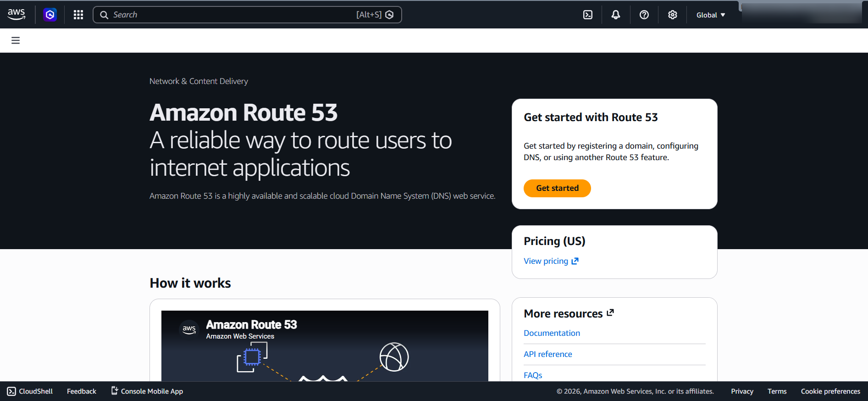Click the 2026 Amazon Web Services copyright text
868x401 pixels.
pos(635,391)
